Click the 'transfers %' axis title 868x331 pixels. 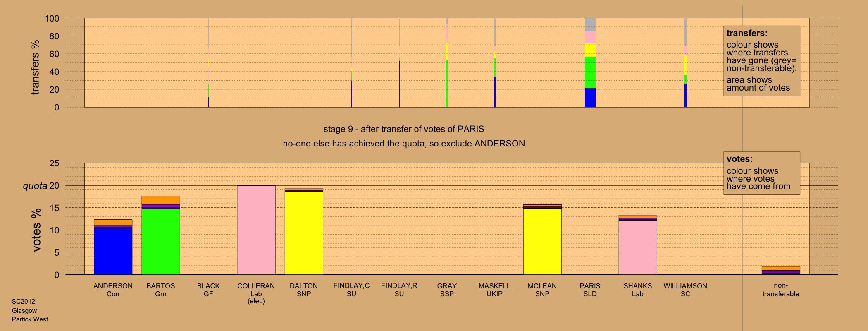pyautogui.click(x=36, y=67)
